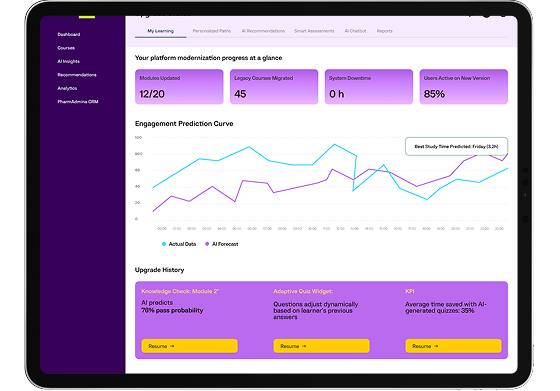Open the CRM sidebar entry

click(x=78, y=102)
